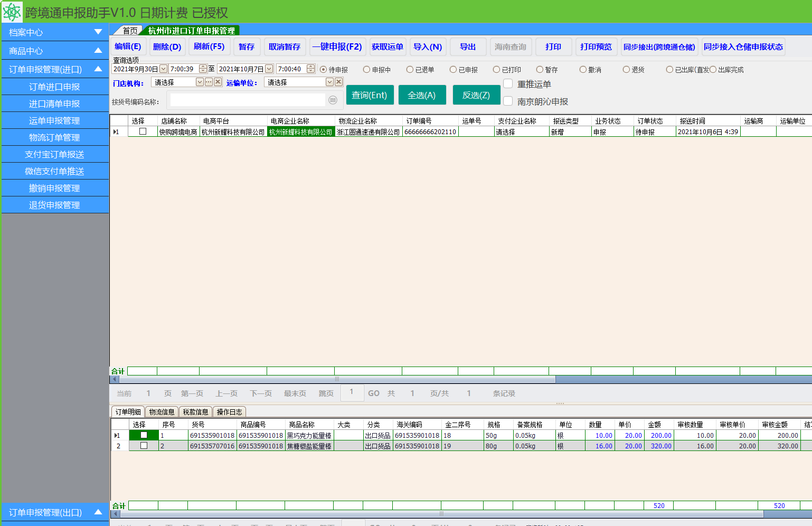
Task: Click the 编辑(E) button
Action: click(128, 46)
